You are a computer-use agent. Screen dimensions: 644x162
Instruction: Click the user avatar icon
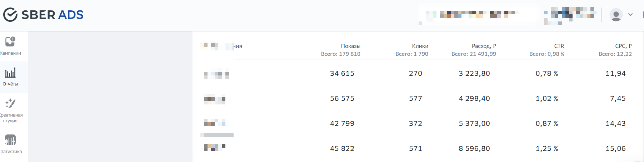pyautogui.click(x=616, y=15)
